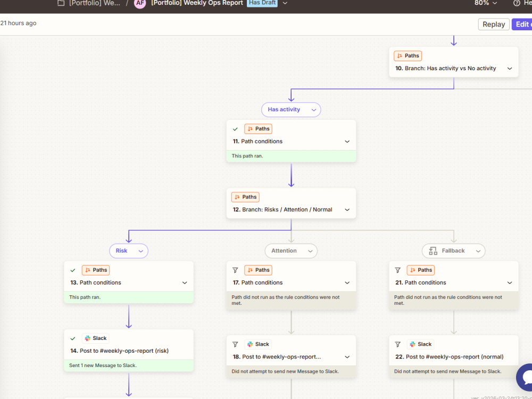Click 'This path ran.' under step 13
This screenshot has height=399, width=532.
click(x=85, y=297)
